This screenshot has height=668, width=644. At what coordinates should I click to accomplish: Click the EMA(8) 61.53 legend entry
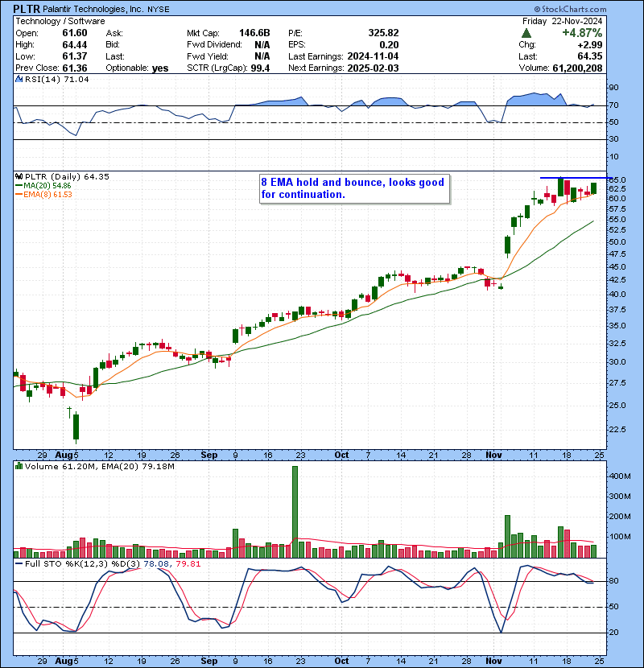[x=43, y=195]
